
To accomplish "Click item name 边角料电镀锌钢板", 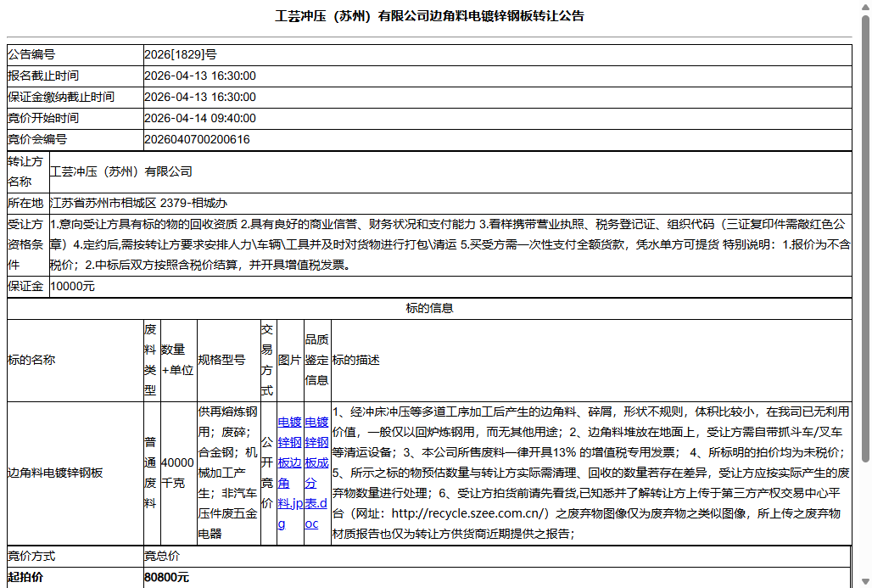I will 55,473.
